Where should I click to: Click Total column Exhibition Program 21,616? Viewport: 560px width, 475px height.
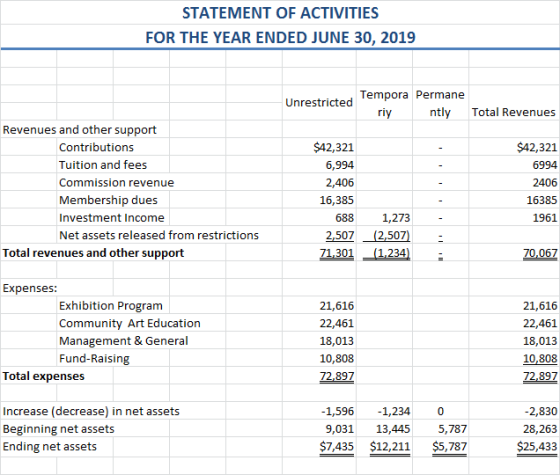pyautogui.click(x=540, y=306)
